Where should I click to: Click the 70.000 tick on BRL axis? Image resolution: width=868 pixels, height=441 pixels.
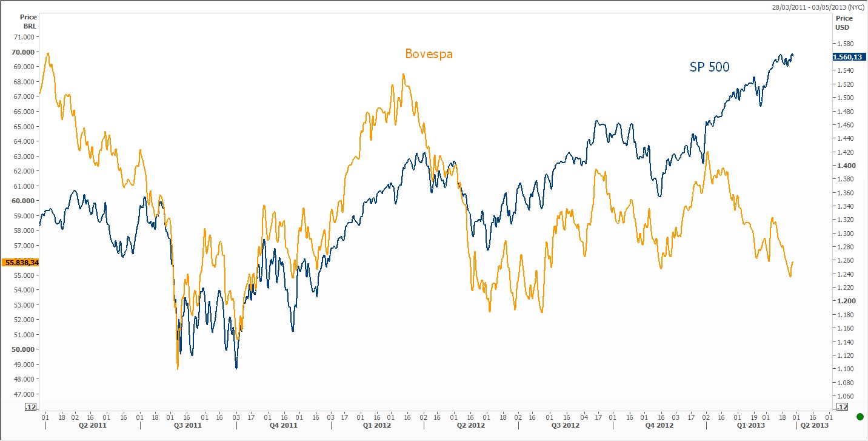23,52
